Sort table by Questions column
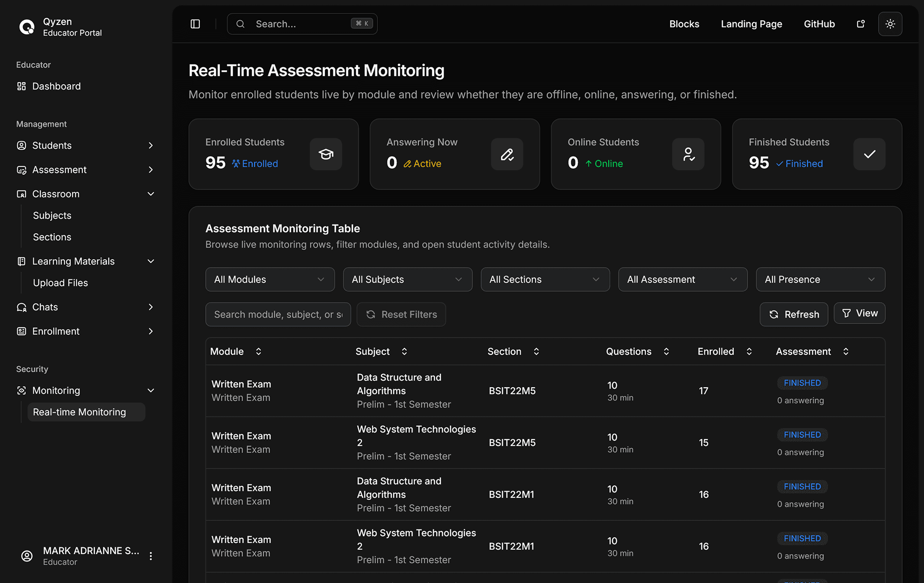Viewport: 924px width, 583px height. click(667, 352)
